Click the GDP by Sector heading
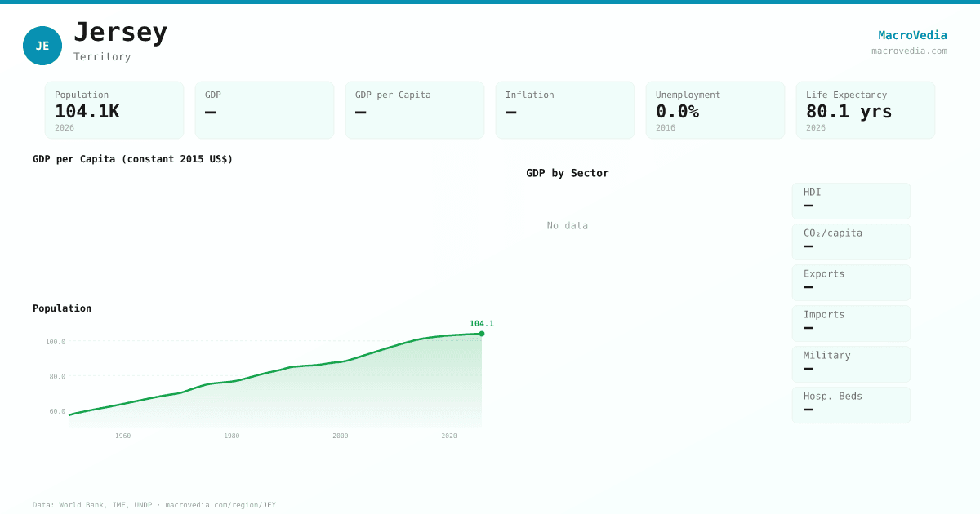 [567, 173]
